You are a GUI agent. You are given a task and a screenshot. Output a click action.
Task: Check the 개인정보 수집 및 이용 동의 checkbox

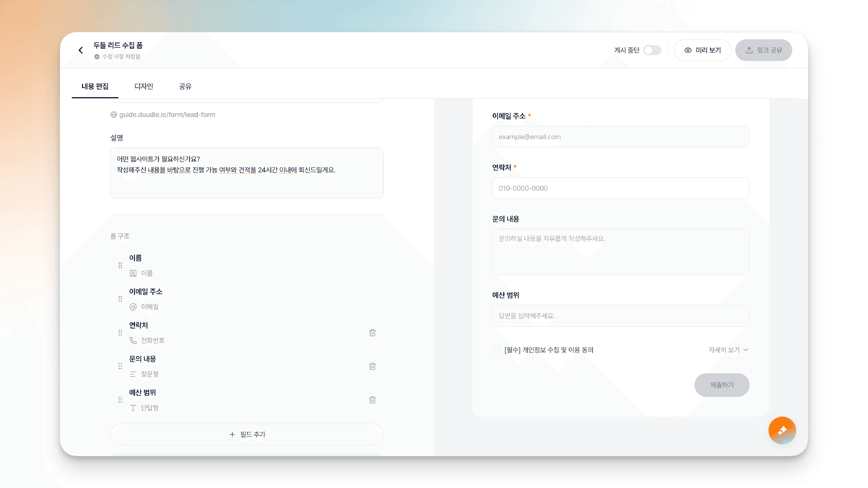click(x=496, y=350)
